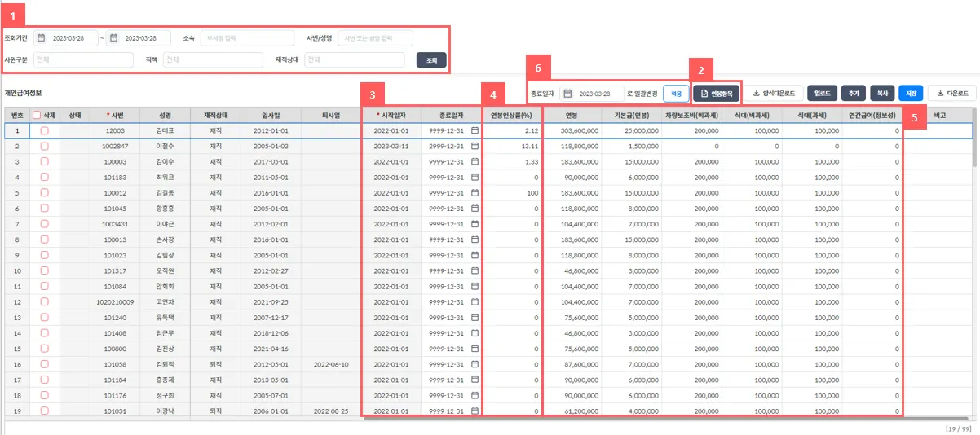Click 양식다운로드 download icon button
The height and width of the screenshot is (435, 980).
775,94
